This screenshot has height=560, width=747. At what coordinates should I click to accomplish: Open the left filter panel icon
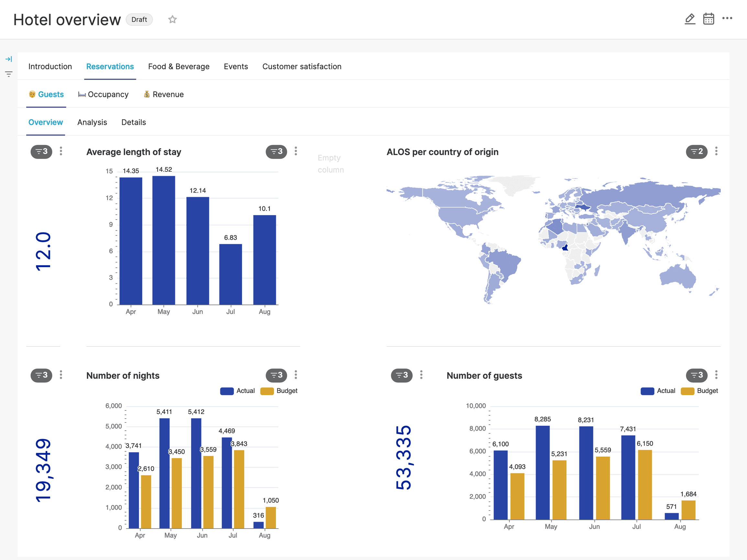coord(9,74)
